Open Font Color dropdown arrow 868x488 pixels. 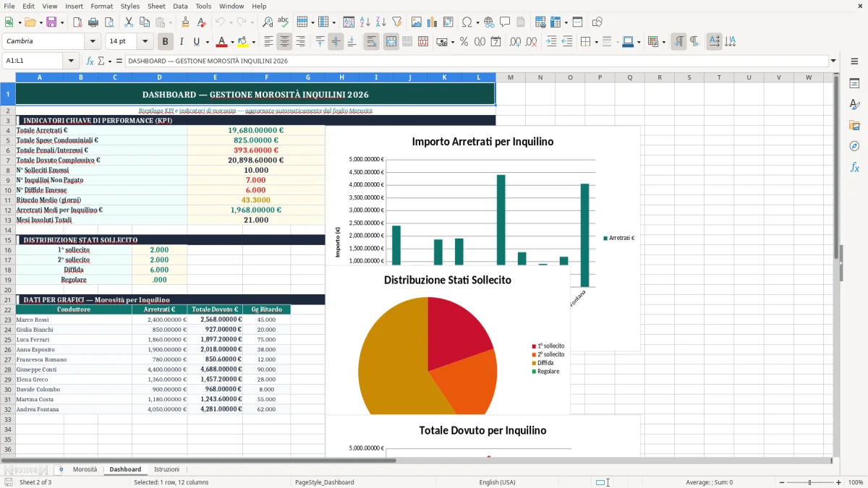232,42
